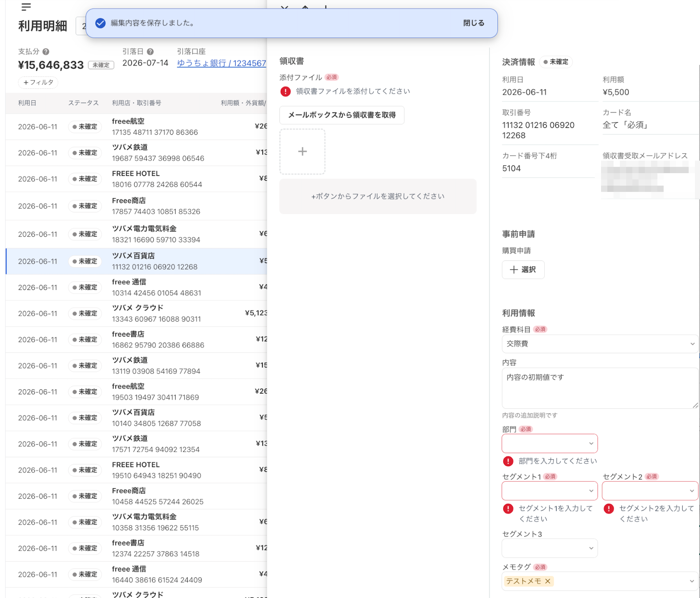Click help icon next to 支払分
This screenshot has height=598, width=700.
[x=46, y=52]
